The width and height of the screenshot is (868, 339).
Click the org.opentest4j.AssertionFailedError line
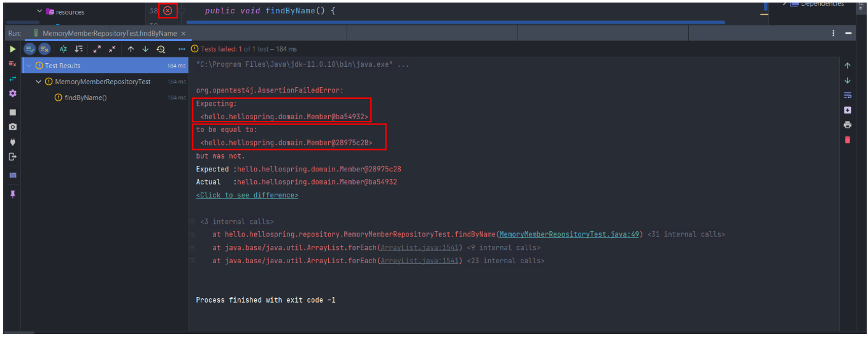(x=270, y=90)
